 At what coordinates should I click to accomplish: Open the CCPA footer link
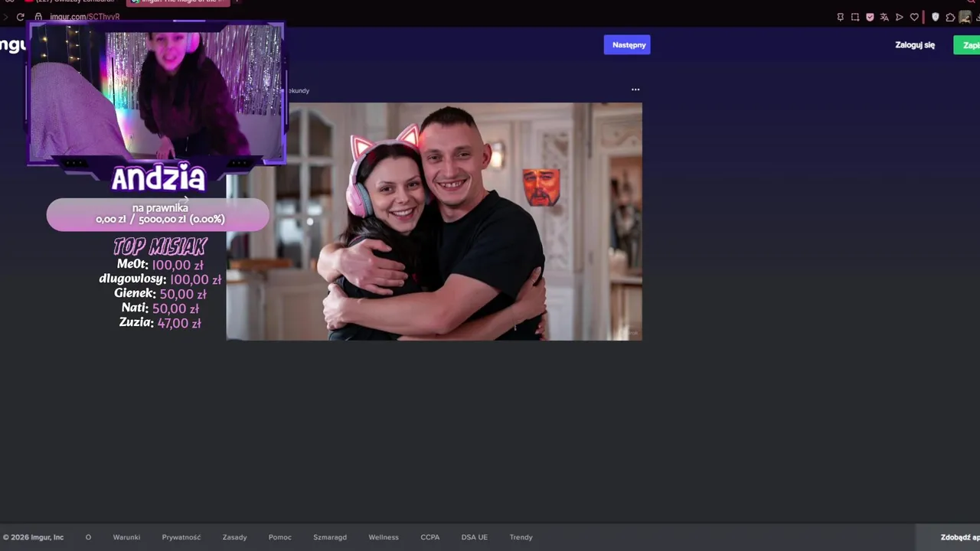tap(430, 537)
